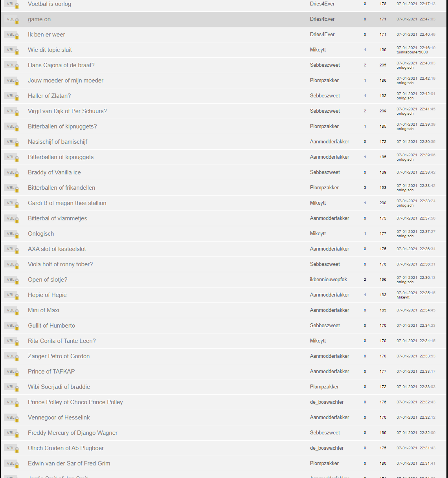This screenshot has width=448, height=478.
Task: Click the locked VBL icon next to 'Onlogisch'
Action: pyautogui.click(x=11, y=234)
